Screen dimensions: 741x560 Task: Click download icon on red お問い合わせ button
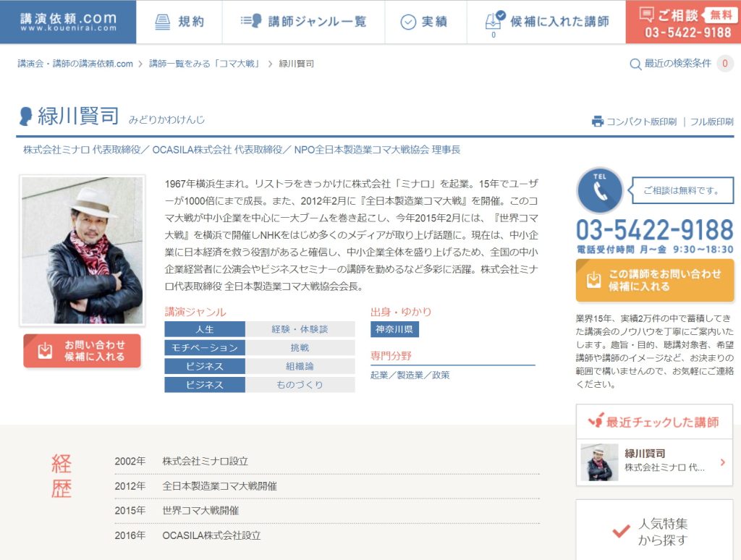[46, 351]
